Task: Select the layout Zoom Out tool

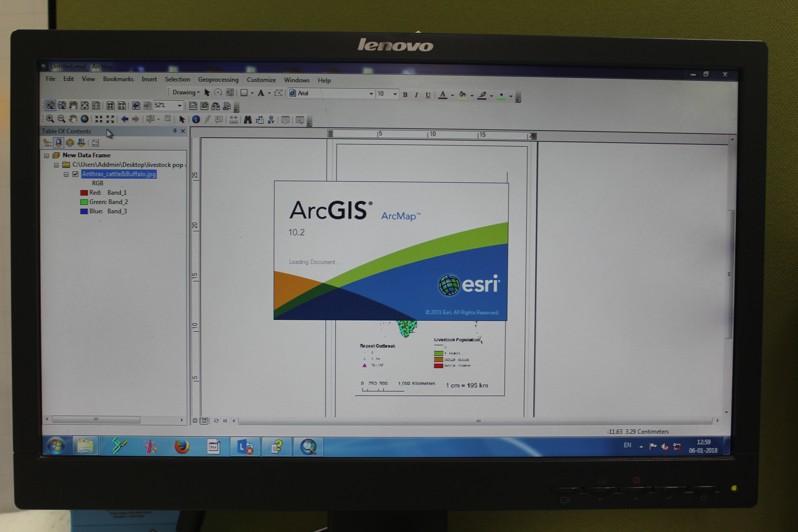Action: click(x=62, y=105)
